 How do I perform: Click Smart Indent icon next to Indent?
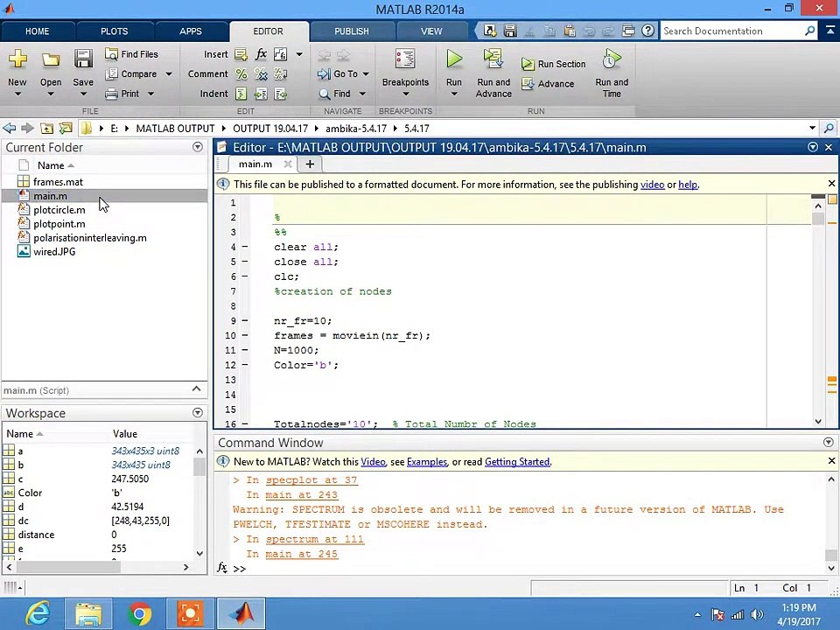pyautogui.click(x=241, y=94)
